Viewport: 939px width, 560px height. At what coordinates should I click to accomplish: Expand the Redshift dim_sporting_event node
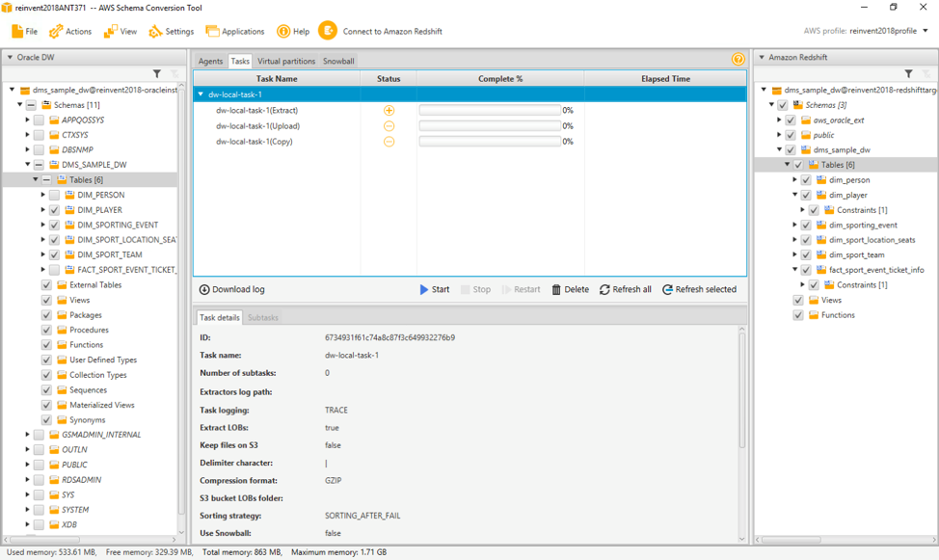[x=794, y=225]
